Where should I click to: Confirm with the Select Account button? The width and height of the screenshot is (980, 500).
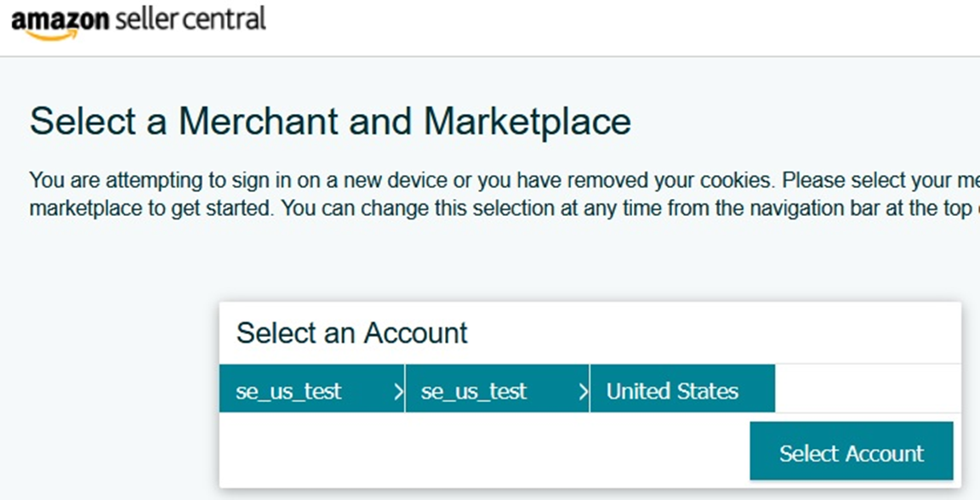pos(852,452)
